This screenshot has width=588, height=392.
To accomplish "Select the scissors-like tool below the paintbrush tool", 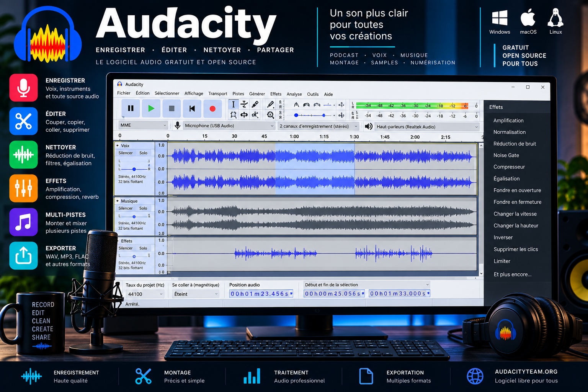I will pos(255,114).
